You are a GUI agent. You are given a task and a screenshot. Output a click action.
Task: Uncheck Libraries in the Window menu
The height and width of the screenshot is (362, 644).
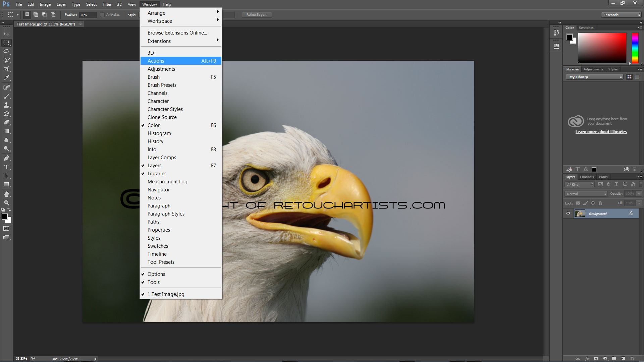pos(181,174)
